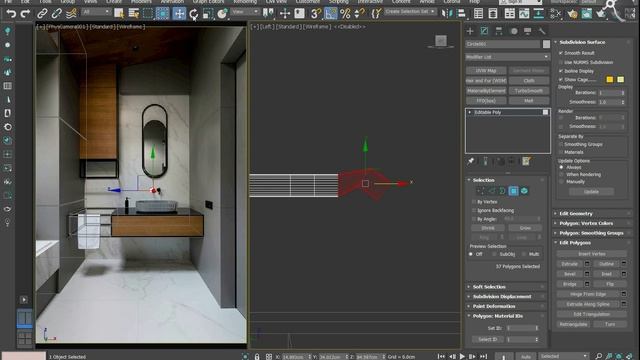Expand the Editable Poly stack entry
The width and height of the screenshot is (640, 360).
click(x=469, y=112)
